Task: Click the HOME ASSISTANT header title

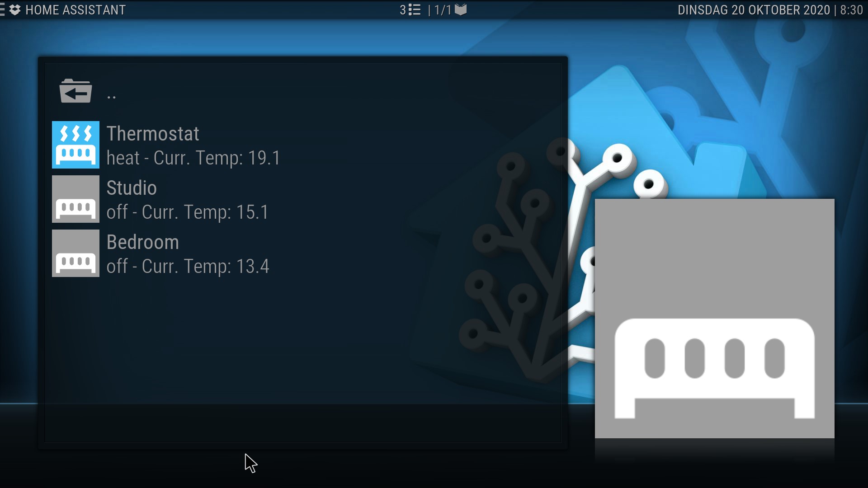Action: pyautogui.click(x=75, y=10)
